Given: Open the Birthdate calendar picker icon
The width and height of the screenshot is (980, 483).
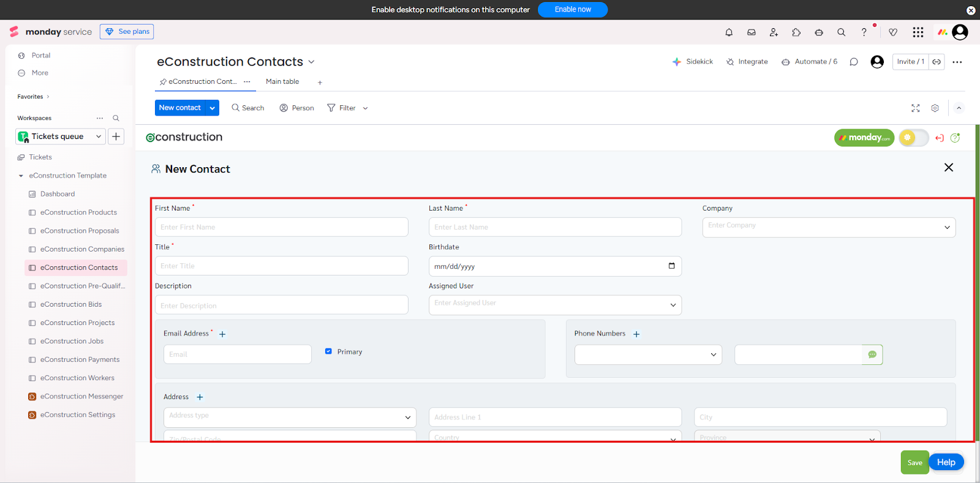Looking at the screenshot, I should pos(671,266).
